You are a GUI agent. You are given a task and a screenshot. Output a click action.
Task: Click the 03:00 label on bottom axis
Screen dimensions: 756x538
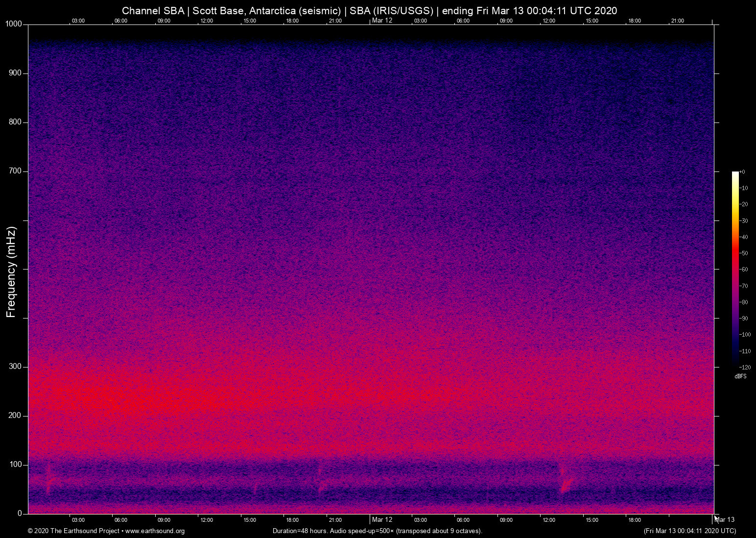pos(78,519)
